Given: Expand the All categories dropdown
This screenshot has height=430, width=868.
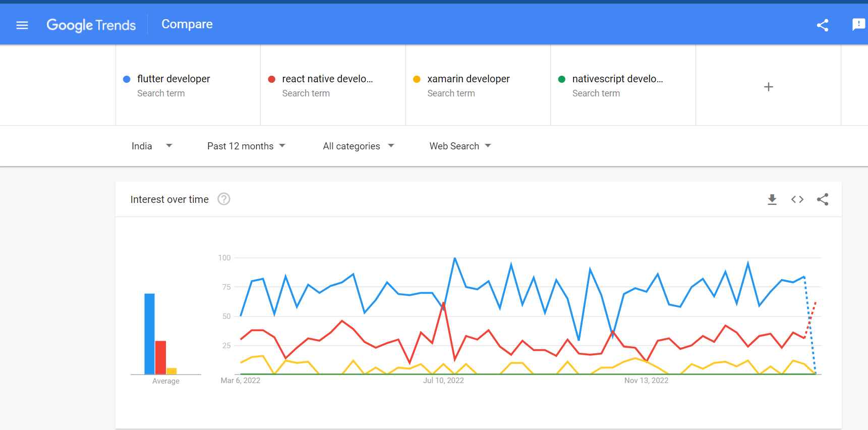Looking at the screenshot, I should click(x=358, y=146).
